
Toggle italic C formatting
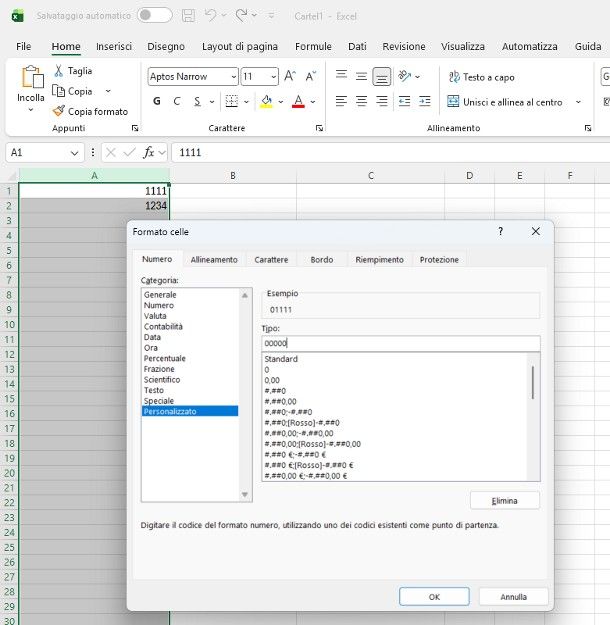(177, 101)
